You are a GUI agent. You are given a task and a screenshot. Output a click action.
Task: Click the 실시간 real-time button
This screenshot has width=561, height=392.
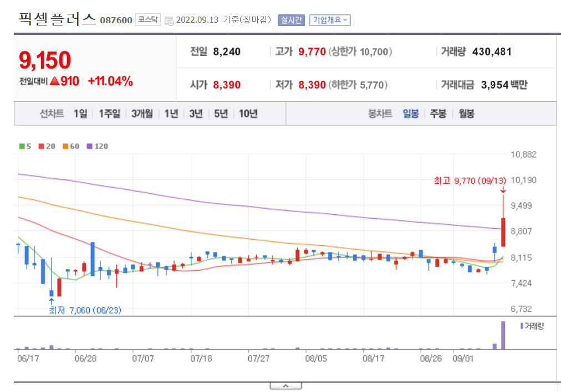(x=291, y=20)
